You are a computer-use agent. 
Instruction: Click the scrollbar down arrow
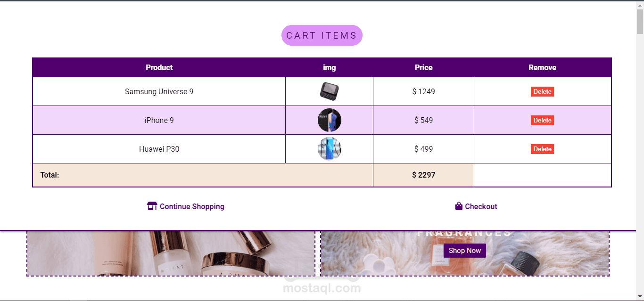640,297
